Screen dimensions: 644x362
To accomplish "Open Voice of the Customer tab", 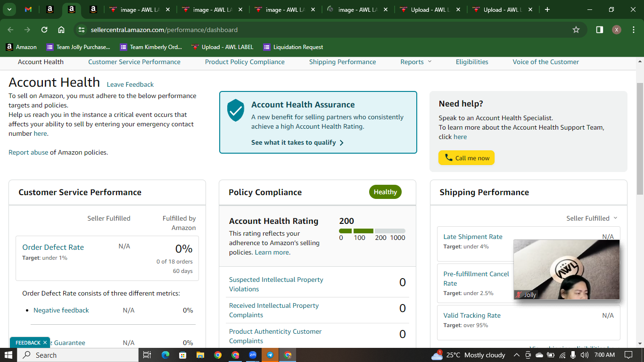I will point(546,62).
